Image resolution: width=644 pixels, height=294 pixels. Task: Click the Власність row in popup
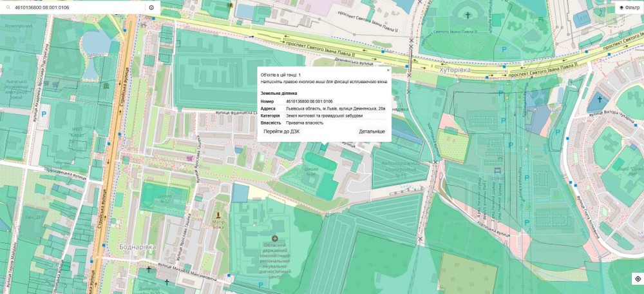[322, 122]
